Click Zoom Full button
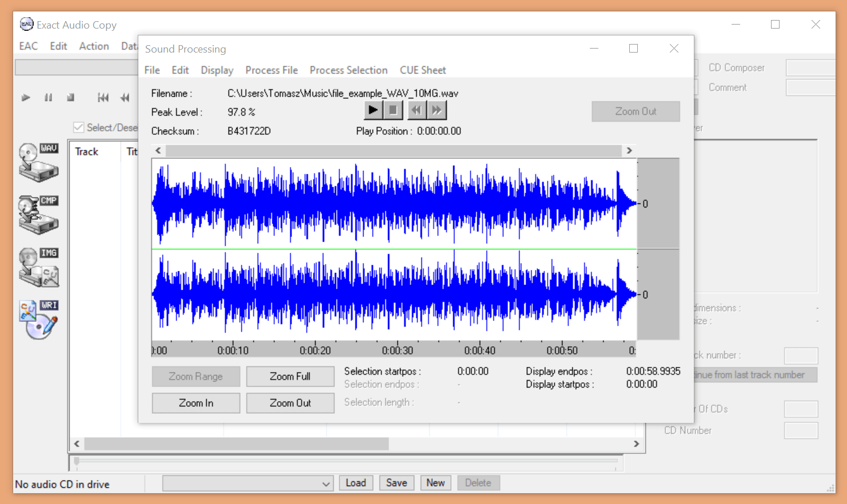The height and width of the screenshot is (504, 847). coord(290,376)
